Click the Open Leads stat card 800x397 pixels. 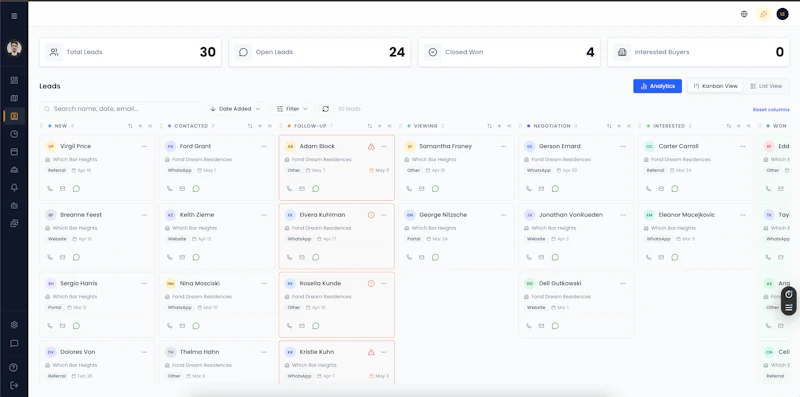click(x=320, y=52)
